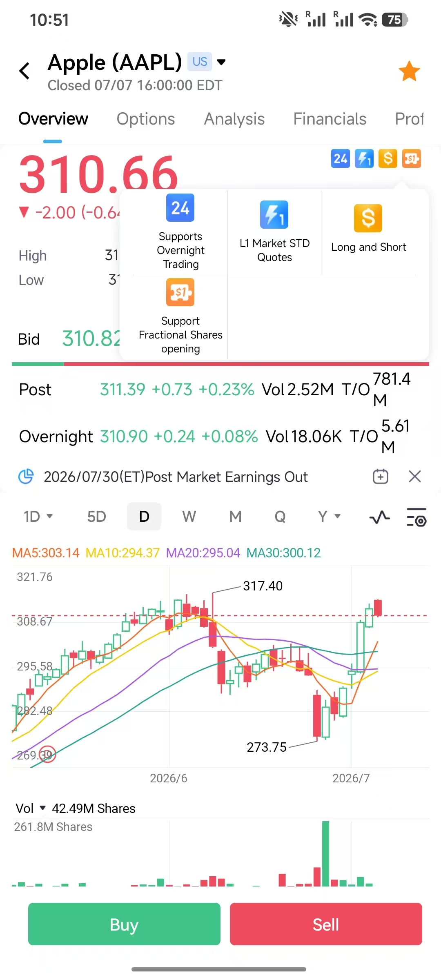441x980 pixels.
Task: Open the 1D timeframe dropdown
Action: click(x=38, y=517)
